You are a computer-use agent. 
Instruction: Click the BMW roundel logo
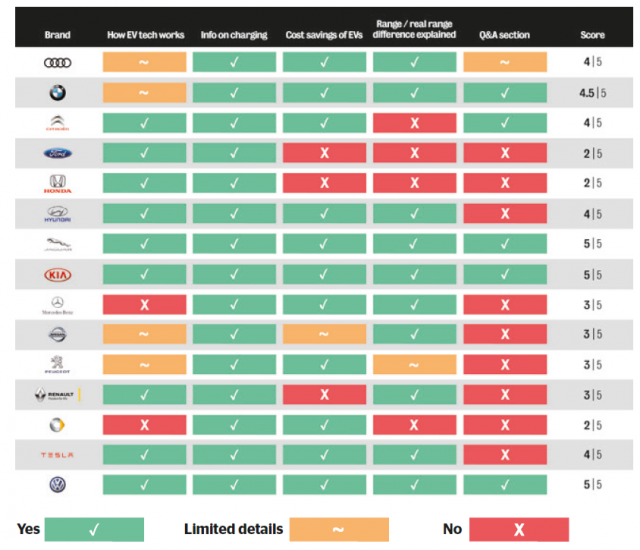click(57, 93)
